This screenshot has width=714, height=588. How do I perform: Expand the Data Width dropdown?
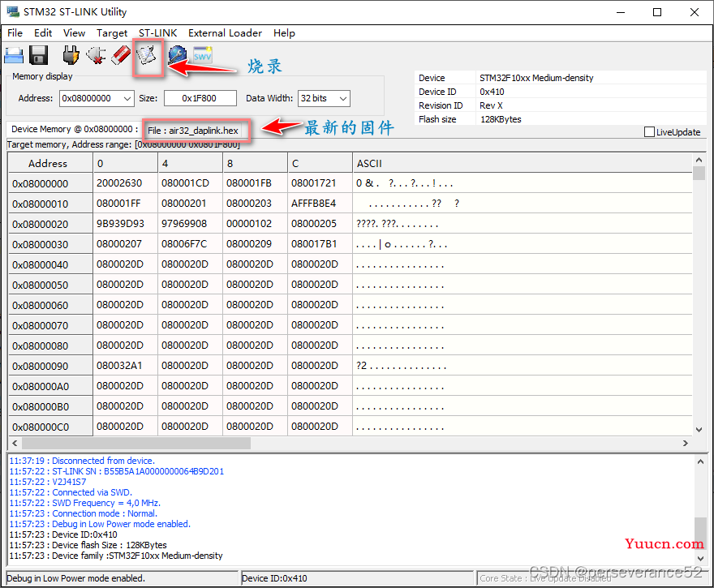343,98
